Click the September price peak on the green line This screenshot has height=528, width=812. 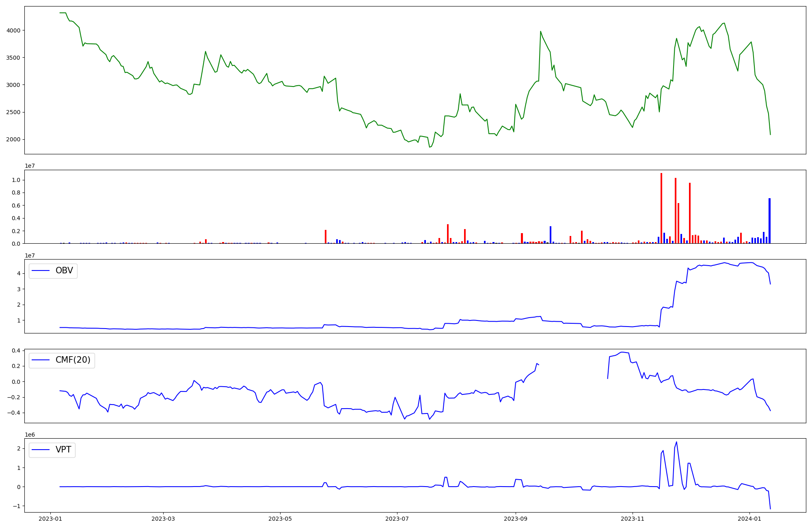[540, 32]
